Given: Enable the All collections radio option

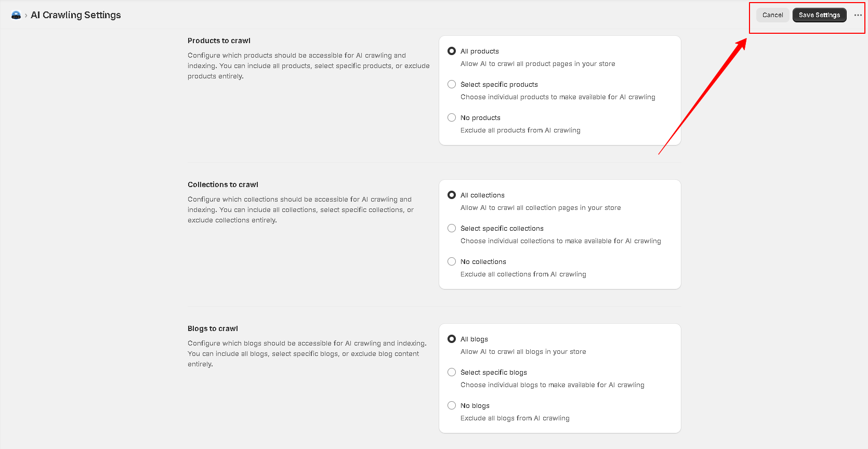Looking at the screenshot, I should (x=452, y=195).
